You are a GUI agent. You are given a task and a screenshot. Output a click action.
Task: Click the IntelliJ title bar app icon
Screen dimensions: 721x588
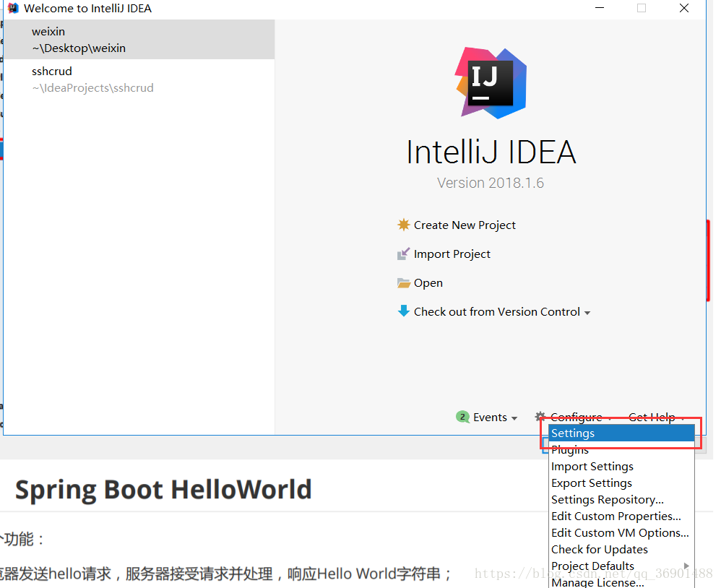pyautogui.click(x=14, y=8)
